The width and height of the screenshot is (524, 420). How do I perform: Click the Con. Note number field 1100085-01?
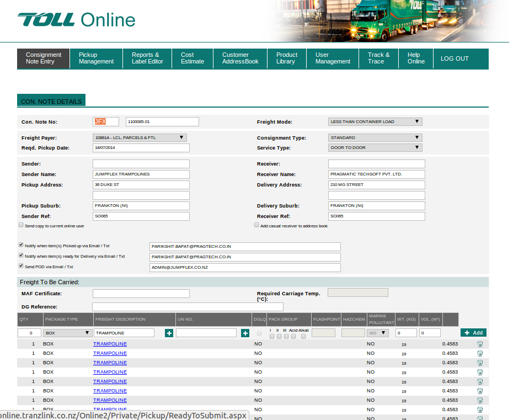tap(162, 122)
